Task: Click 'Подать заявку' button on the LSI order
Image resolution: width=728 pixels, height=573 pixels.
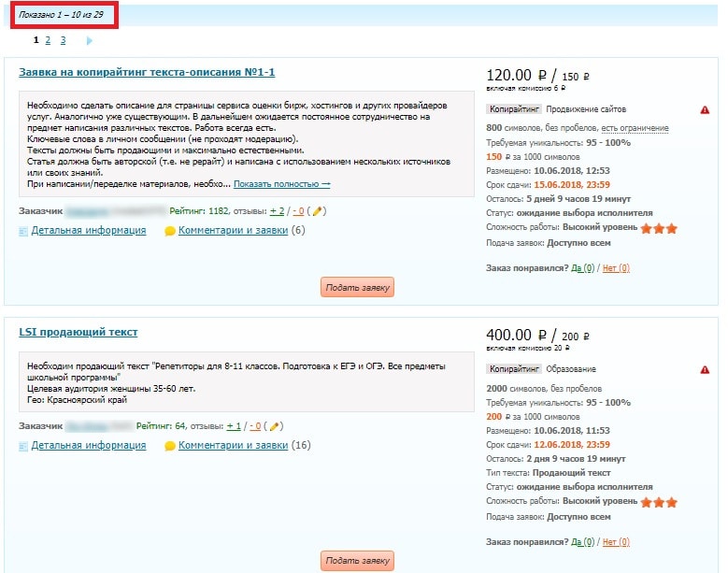Action: point(357,561)
